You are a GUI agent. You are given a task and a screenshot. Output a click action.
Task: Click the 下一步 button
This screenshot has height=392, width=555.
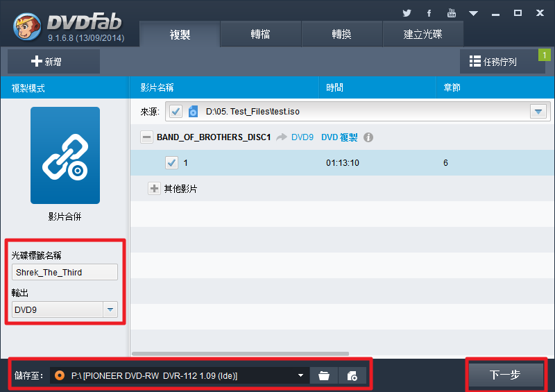tap(505, 375)
